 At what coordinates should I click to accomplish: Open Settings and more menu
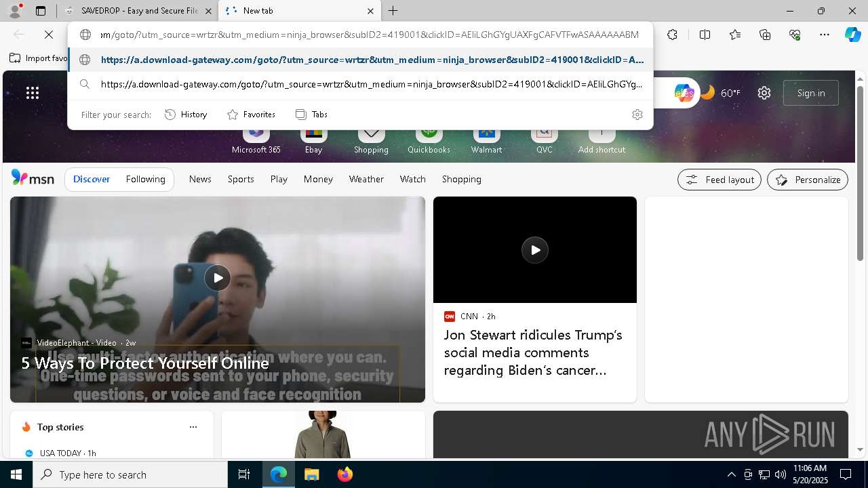coord(825,35)
